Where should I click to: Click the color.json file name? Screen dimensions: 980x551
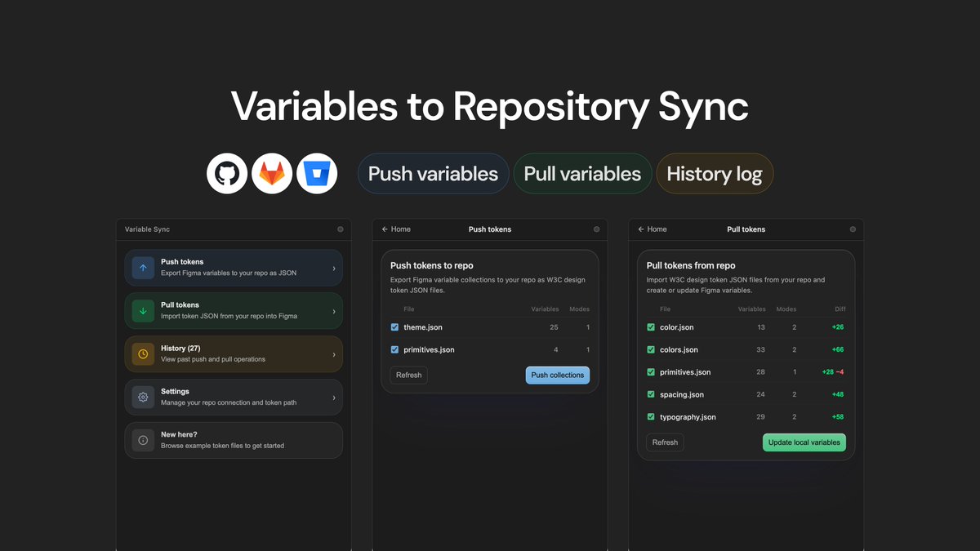tap(677, 327)
